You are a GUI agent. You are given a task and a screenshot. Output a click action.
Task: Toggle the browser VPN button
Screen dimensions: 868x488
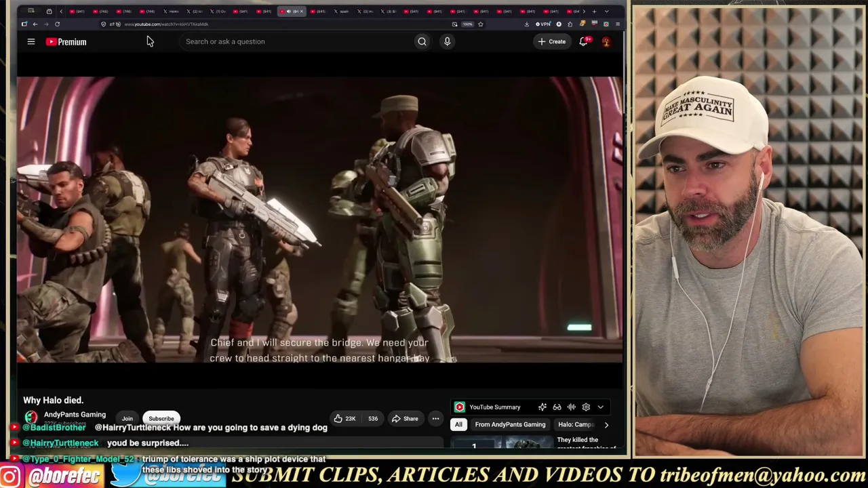[543, 24]
